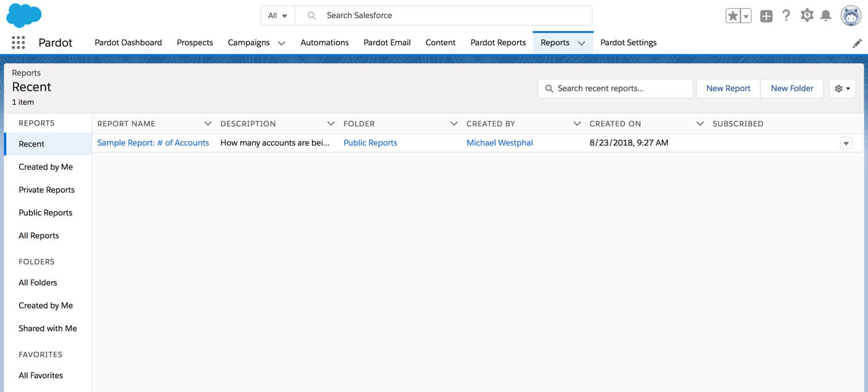This screenshot has width=868, height=392.
Task: Open Global Actions plus icon
Action: pos(767,16)
